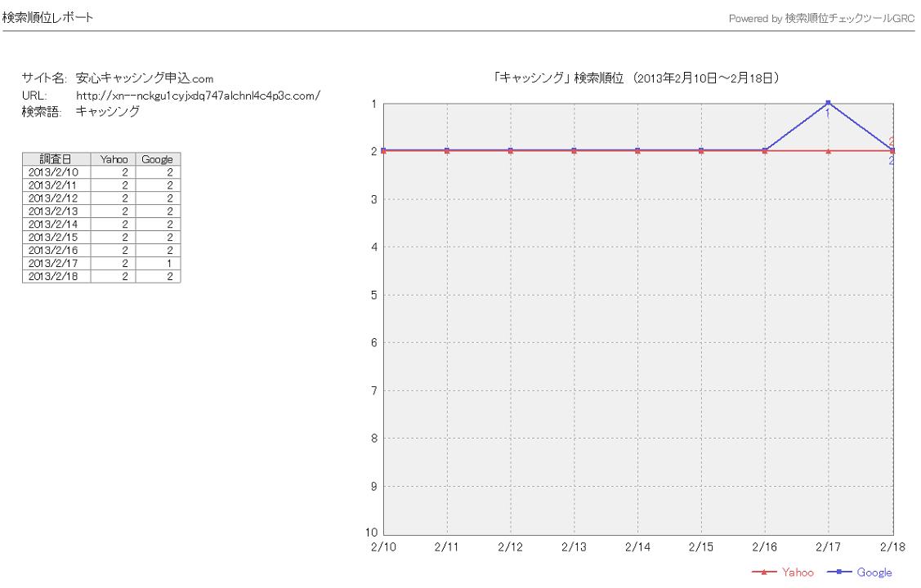921x588 pixels.
Task: Click the chart title with date range 2月10日〜2月18日
Action: [x=637, y=78]
